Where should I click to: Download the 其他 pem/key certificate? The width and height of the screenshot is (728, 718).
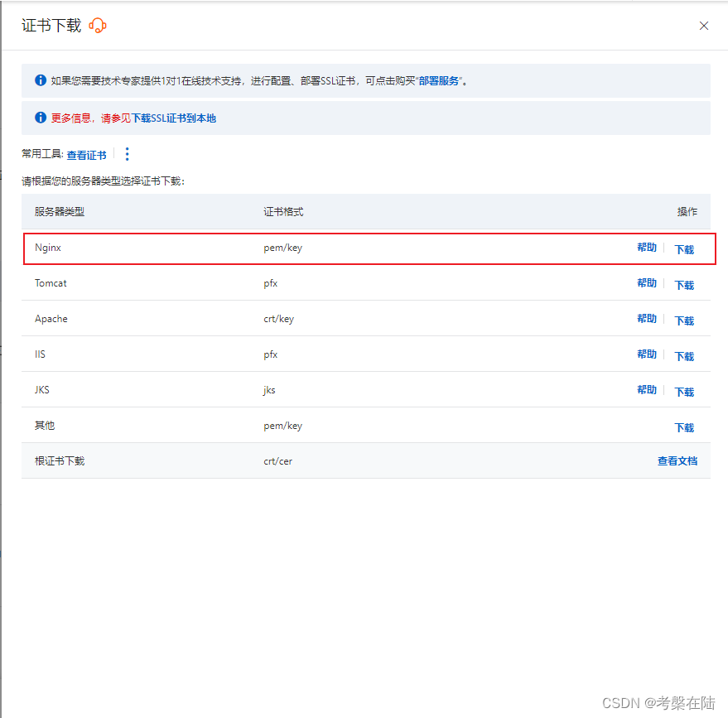pyautogui.click(x=684, y=427)
